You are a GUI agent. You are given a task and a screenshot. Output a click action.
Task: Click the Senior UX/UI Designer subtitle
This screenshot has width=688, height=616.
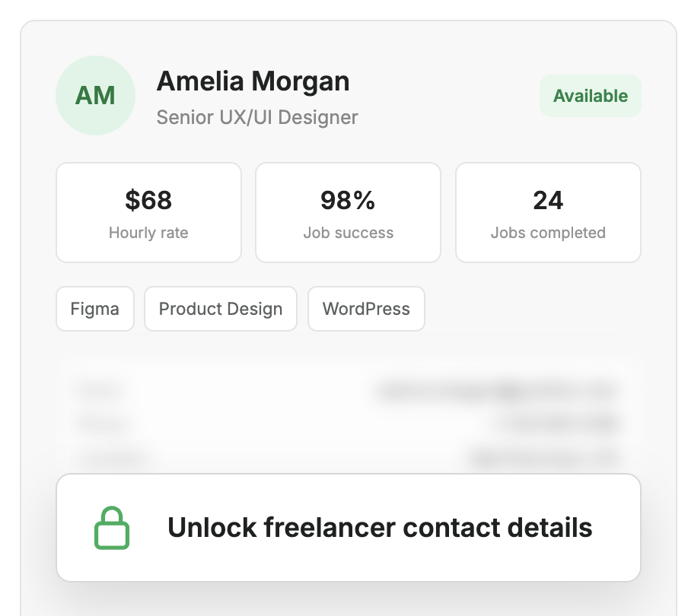click(257, 117)
